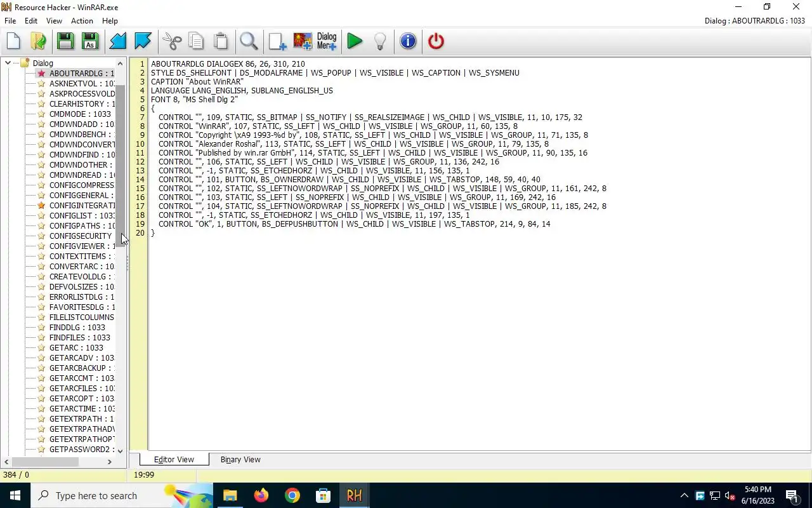Image resolution: width=812 pixels, height=508 pixels.
Task: Save the file with the green floppy icon
Action: pyautogui.click(x=65, y=41)
